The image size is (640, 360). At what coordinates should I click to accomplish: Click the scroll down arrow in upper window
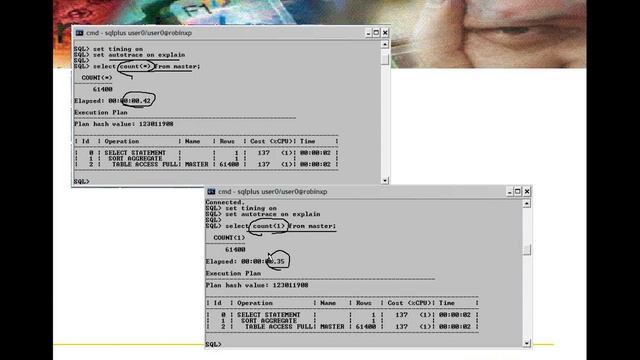point(385,180)
